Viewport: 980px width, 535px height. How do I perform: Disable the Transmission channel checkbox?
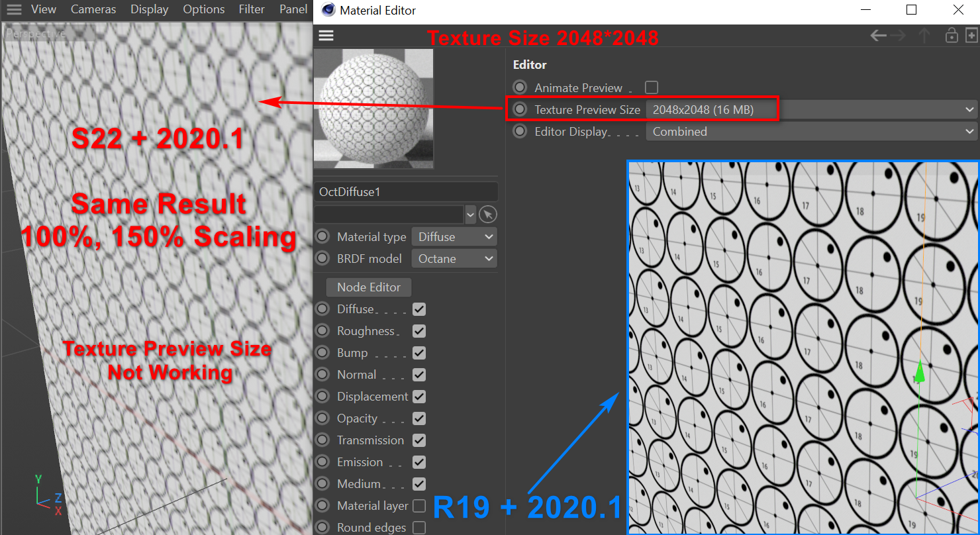(419, 440)
